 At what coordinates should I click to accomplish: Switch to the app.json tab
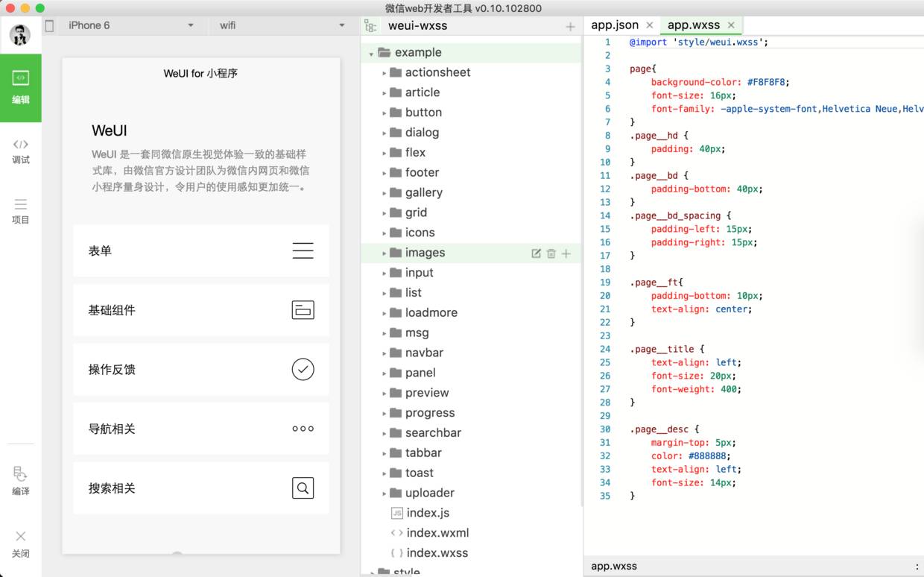click(x=615, y=25)
